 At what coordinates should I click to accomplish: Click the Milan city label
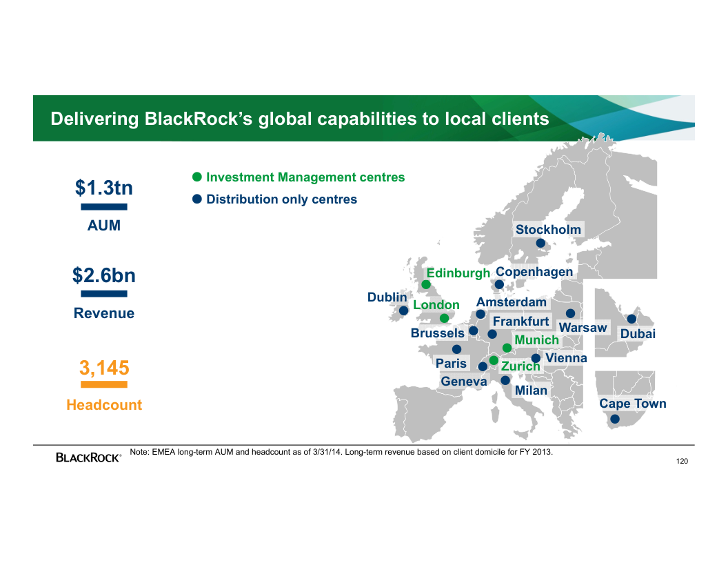click(531, 391)
